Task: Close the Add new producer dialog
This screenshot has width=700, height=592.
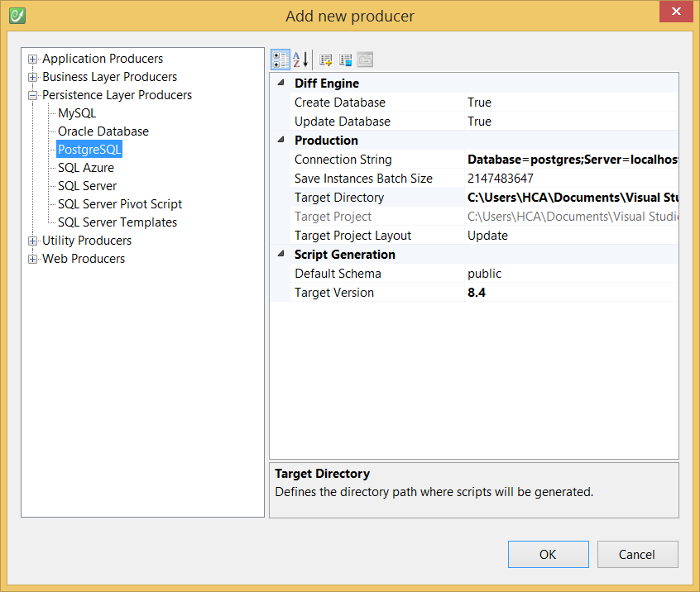Action: click(x=676, y=12)
